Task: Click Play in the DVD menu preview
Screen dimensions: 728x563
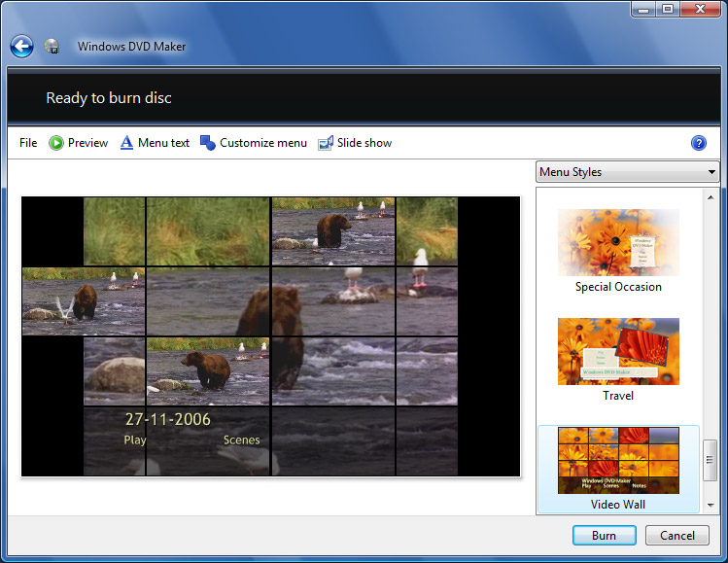Action: click(135, 440)
